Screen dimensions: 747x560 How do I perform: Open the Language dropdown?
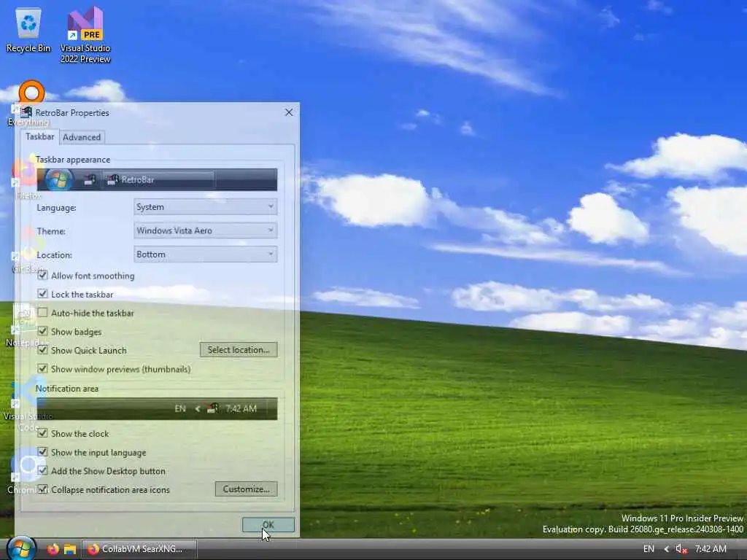(x=205, y=206)
